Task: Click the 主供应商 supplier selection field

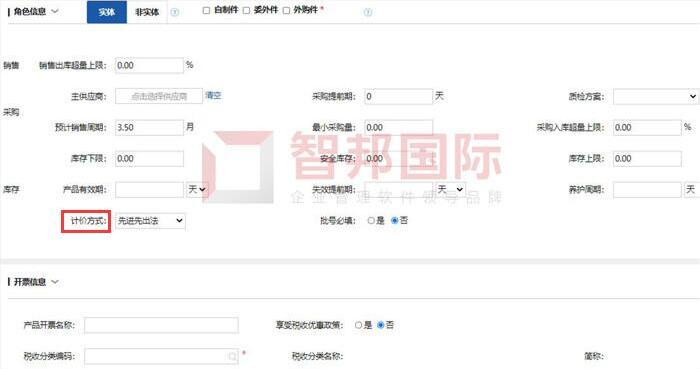Action: pyautogui.click(x=159, y=96)
